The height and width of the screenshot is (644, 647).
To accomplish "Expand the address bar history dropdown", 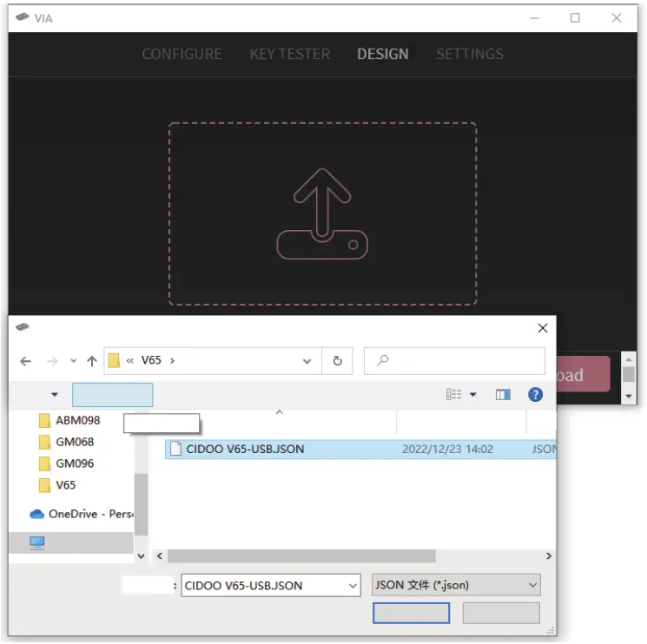I will pyautogui.click(x=307, y=361).
